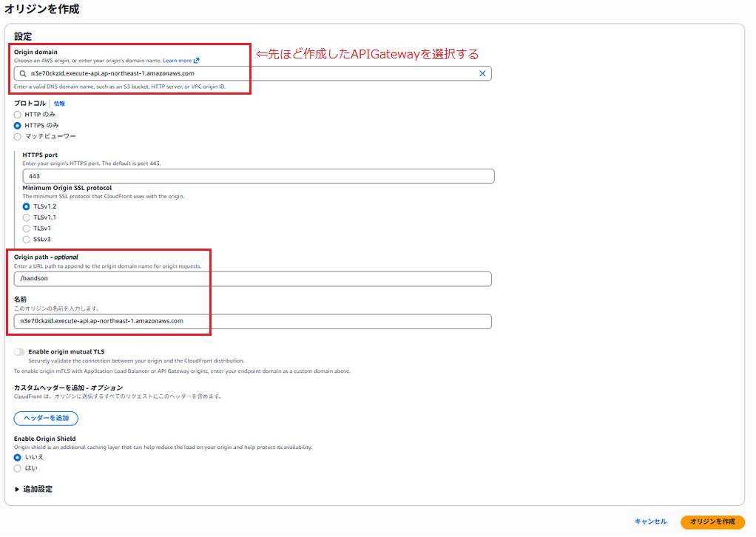The width and height of the screenshot is (756, 537).
Task: Select HTTP のみ protocol option
Action: [x=17, y=115]
